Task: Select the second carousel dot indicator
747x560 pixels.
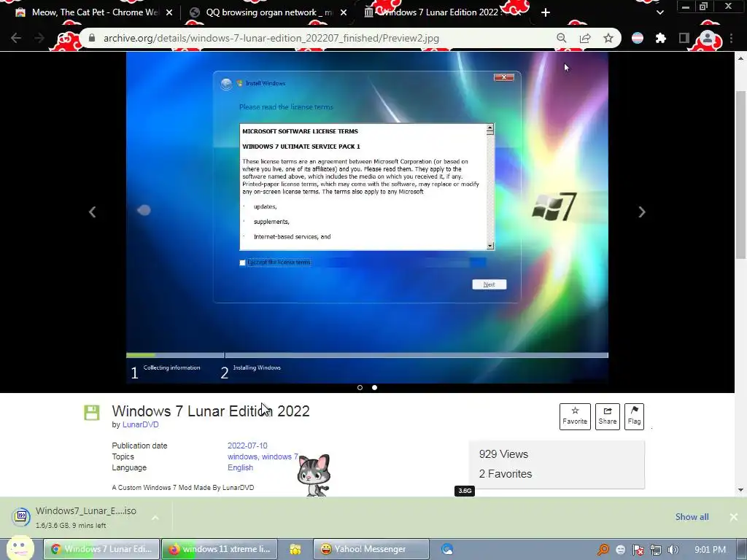Action: pos(374,388)
